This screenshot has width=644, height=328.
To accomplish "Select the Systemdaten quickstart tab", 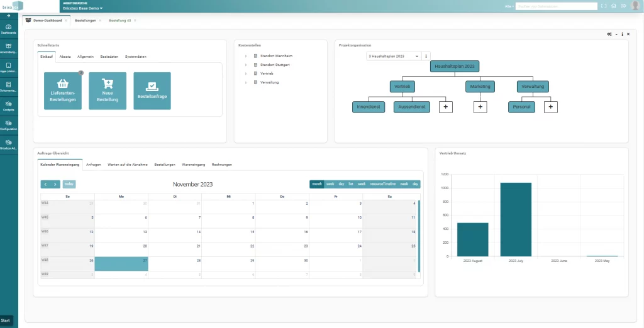I will [136, 57].
